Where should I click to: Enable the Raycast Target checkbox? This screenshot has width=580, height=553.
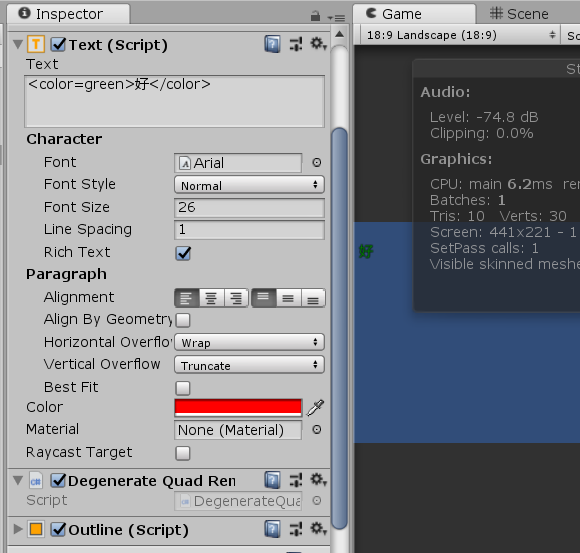tap(183, 453)
